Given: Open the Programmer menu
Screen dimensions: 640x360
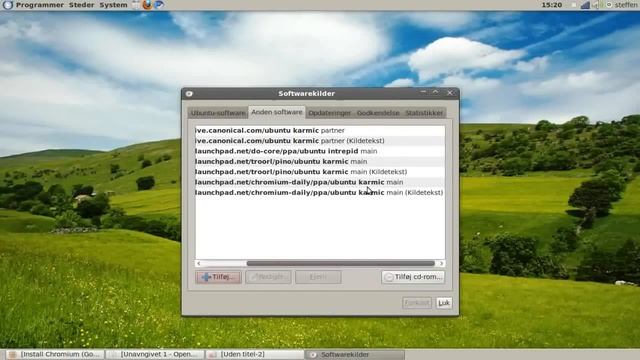Looking at the screenshot, I should point(40,5).
